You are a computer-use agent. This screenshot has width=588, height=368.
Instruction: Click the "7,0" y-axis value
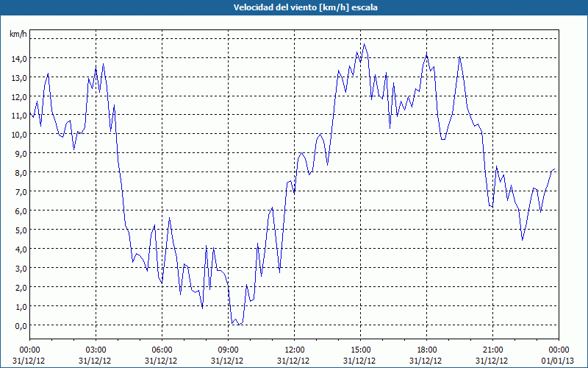click(21, 192)
